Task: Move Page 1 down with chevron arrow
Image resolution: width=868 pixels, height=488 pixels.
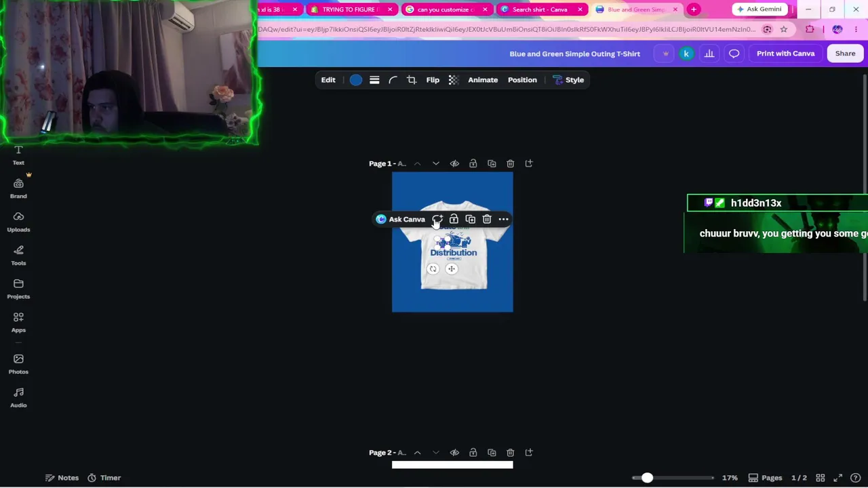Action: click(436, 163)
